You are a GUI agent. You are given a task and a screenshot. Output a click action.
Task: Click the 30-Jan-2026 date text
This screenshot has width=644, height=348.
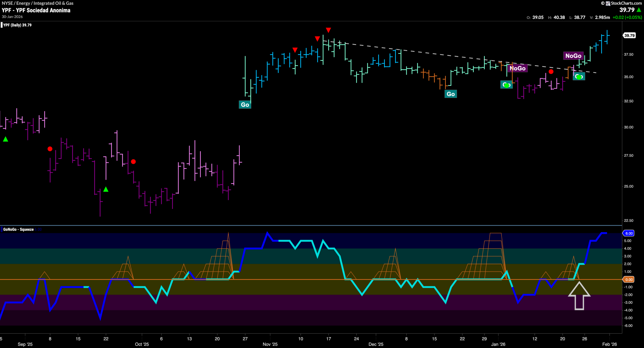click(12, 17)
